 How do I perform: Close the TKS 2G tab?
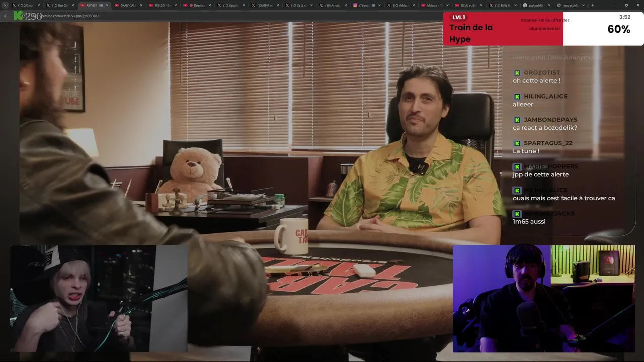point(175,5)
